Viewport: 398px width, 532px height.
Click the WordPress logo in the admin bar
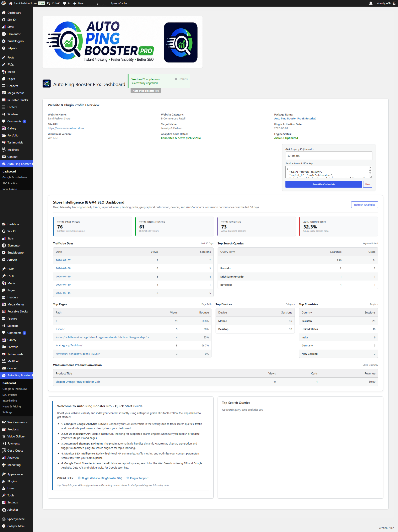point(4,3)
